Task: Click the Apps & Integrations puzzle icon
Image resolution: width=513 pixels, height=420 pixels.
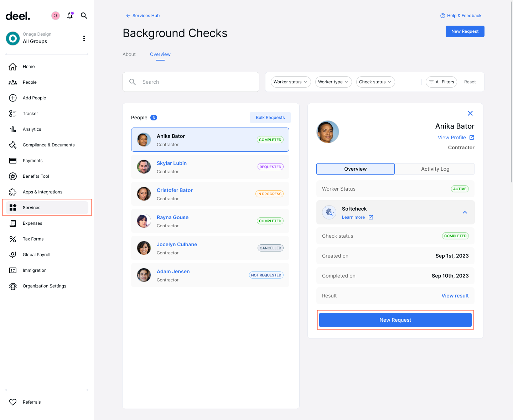Action: coord(13,192)
